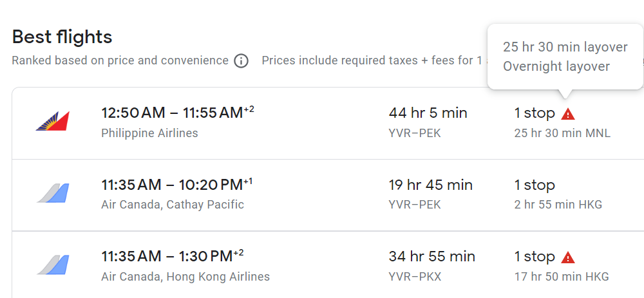
Task: Click the YVR–PKX route label
Action: pos(415,277)
